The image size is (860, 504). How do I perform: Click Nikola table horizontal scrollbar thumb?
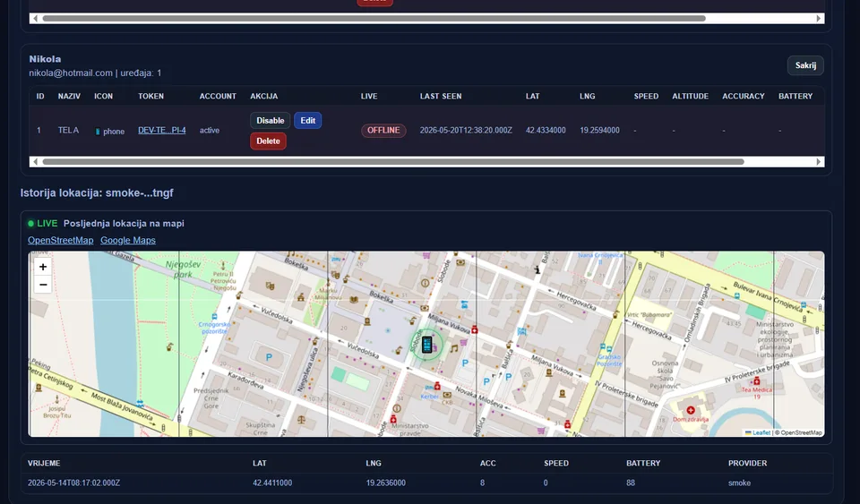point(393,162)
